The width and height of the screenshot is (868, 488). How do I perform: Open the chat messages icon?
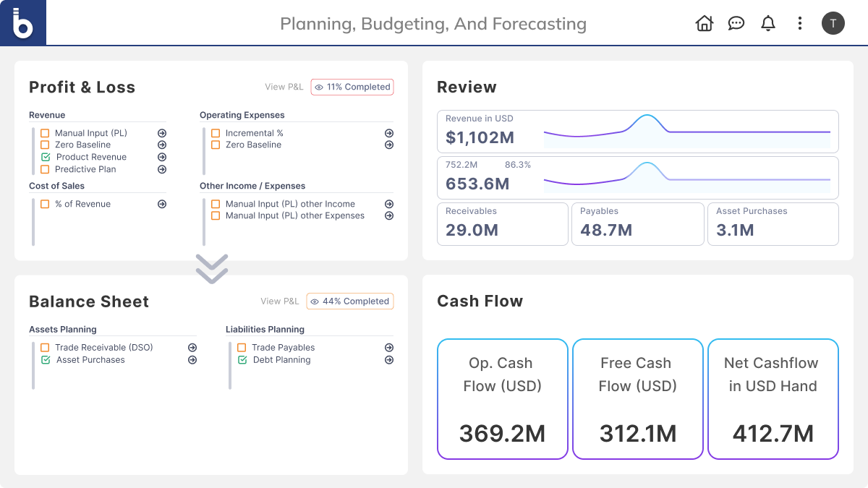(x=736, y=23)
